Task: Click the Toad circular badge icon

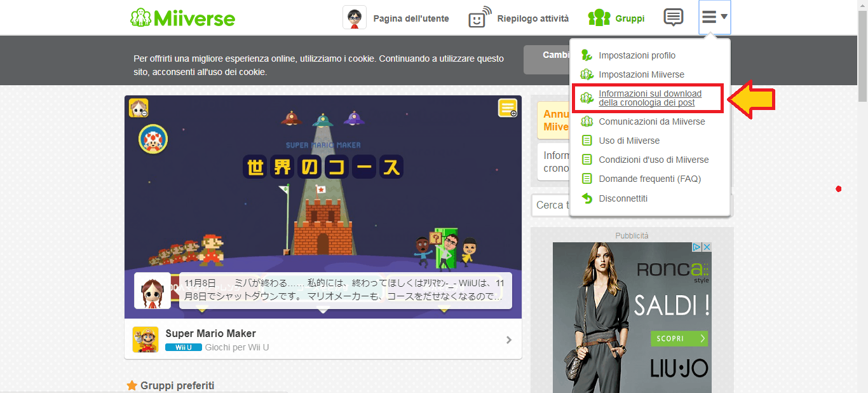Action: [x=153, y=139]
